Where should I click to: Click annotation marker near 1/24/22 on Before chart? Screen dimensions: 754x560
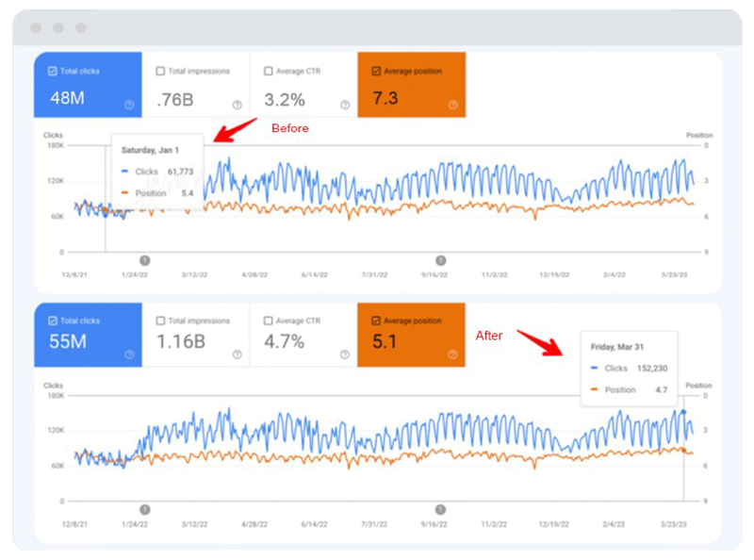(x=144, y=259)
